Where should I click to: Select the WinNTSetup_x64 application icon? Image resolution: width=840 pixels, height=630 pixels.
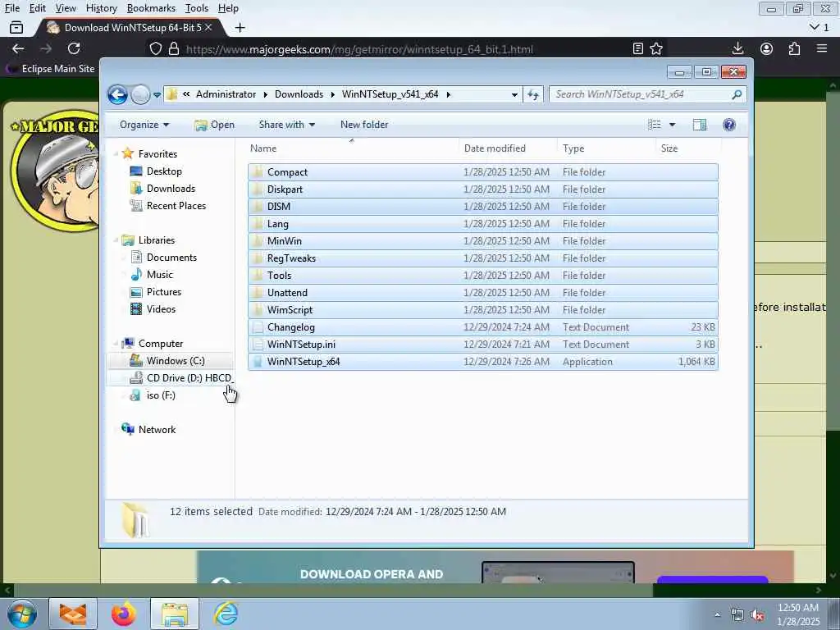[258, 362]
